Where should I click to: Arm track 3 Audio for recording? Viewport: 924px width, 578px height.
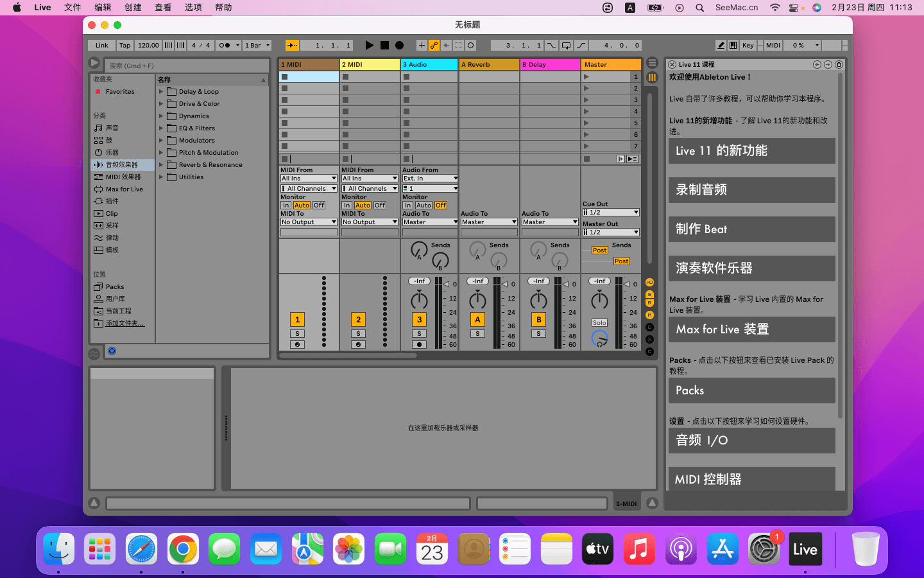pos(419,345)
